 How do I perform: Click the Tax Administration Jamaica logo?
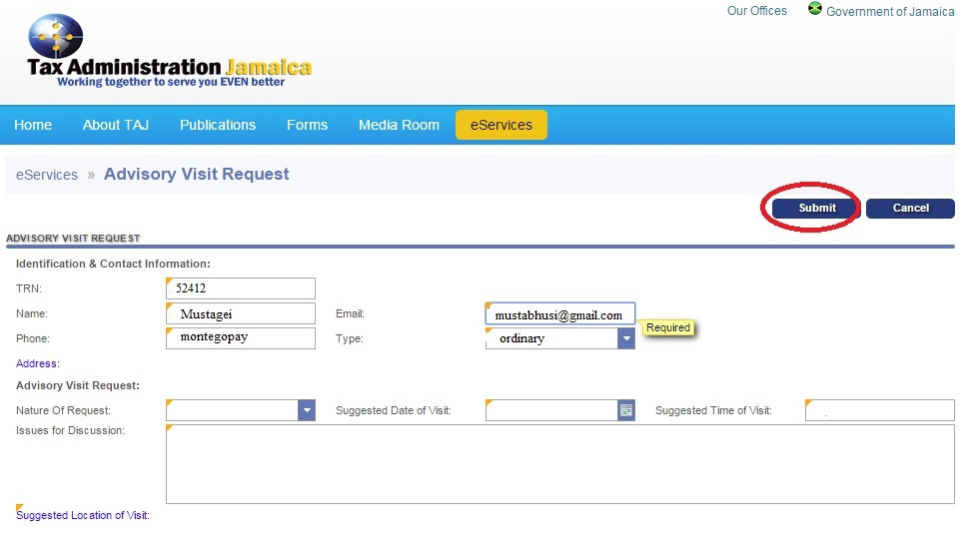(168, 54)
